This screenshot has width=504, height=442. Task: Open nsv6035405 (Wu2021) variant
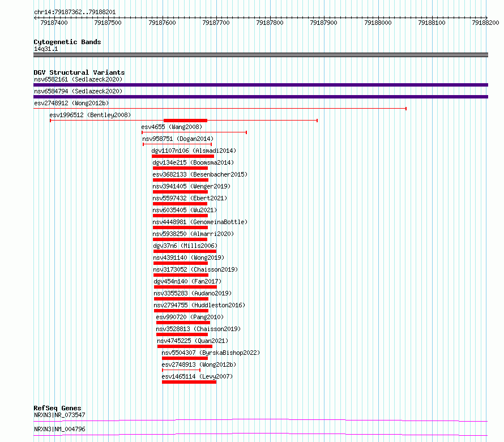(x=185, y=210)
